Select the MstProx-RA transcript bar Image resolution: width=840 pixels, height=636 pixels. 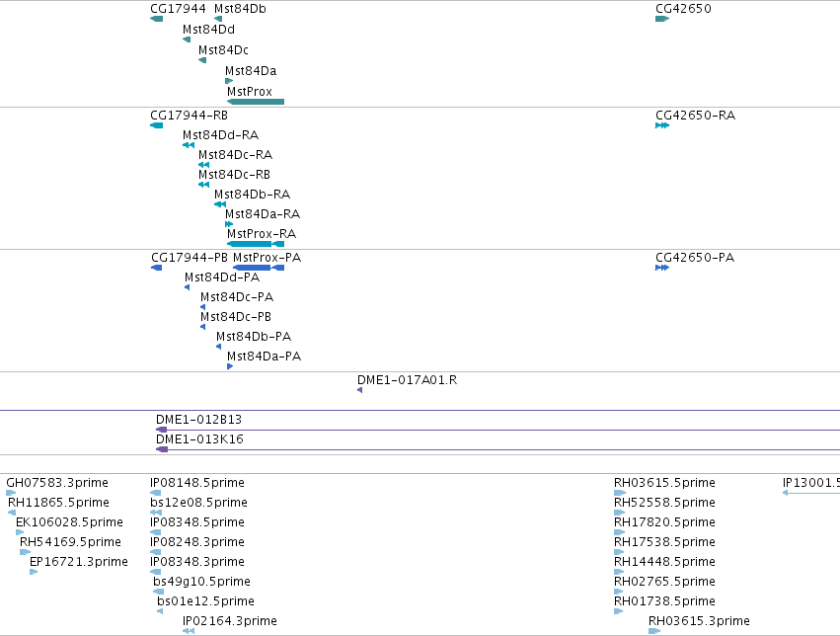pyautogui.click(x=256, y=244)
